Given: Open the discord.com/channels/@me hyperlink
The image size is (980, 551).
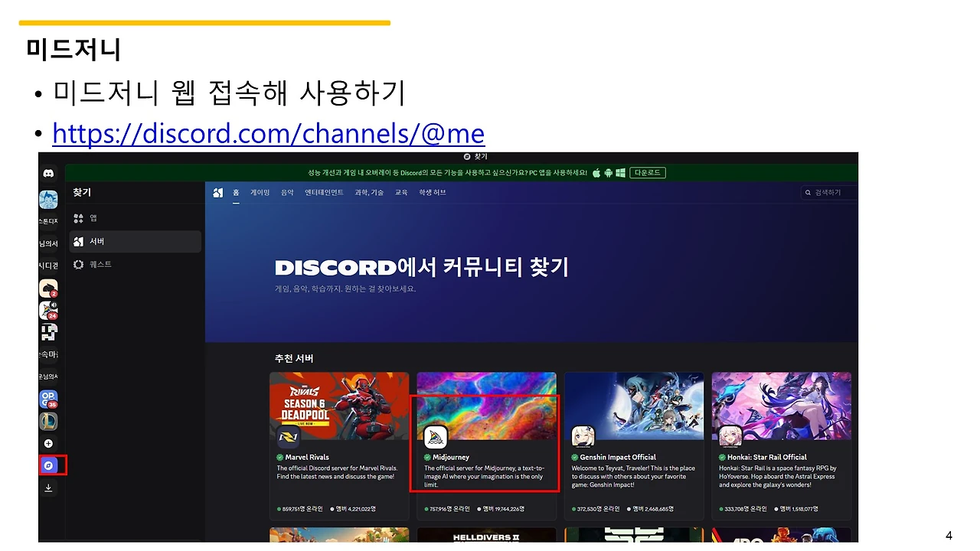Looking at the screenshot, I should pyautogui.click(x=268, y=133).
